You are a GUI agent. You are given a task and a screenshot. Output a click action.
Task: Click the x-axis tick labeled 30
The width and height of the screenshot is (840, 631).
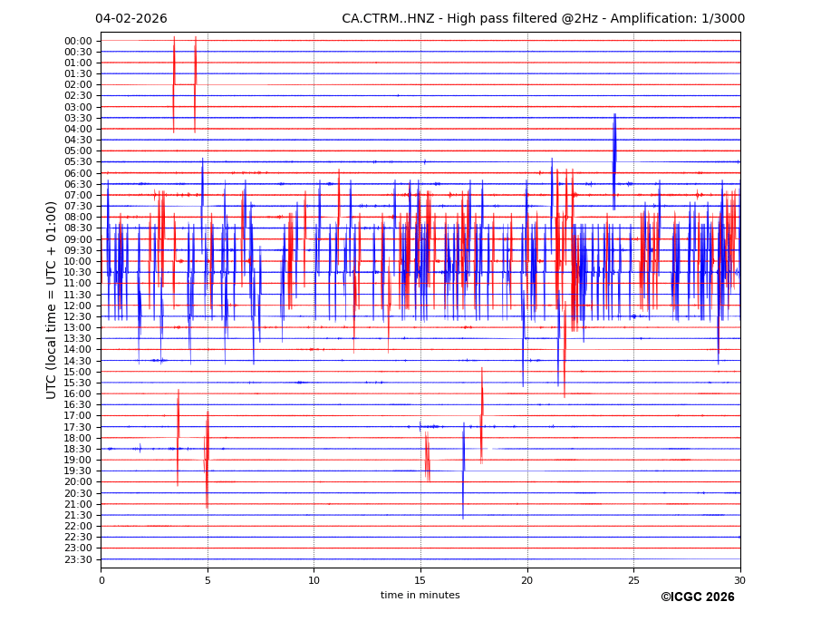click(740, 580)
